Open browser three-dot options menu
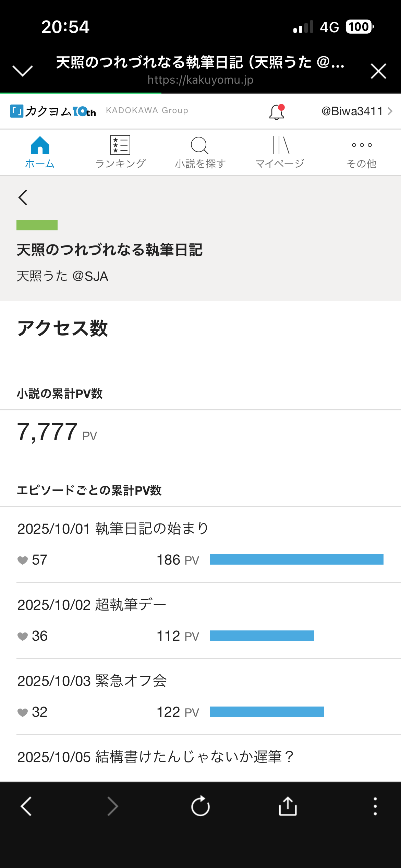This screenshot has height=868, width=401. coord(375,806)
